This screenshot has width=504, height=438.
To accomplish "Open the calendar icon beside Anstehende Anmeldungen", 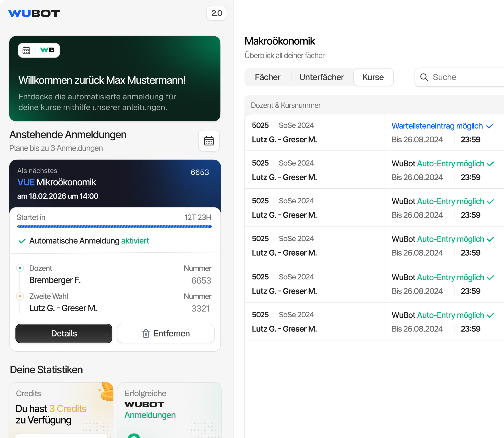I will (x=209, y=141).
